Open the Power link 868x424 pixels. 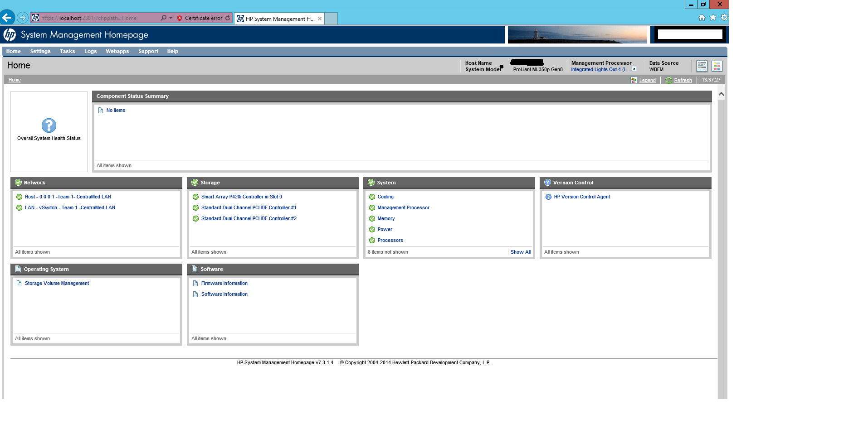click(x=385, y=230)
